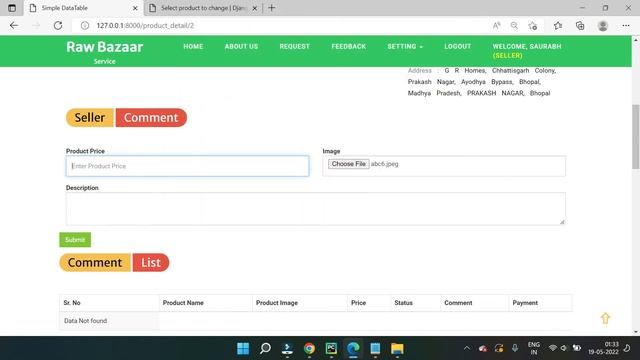The height and width of the screenshot is (360, 640).
Task: Open the ABOUT US page
Action: [241, 47]
